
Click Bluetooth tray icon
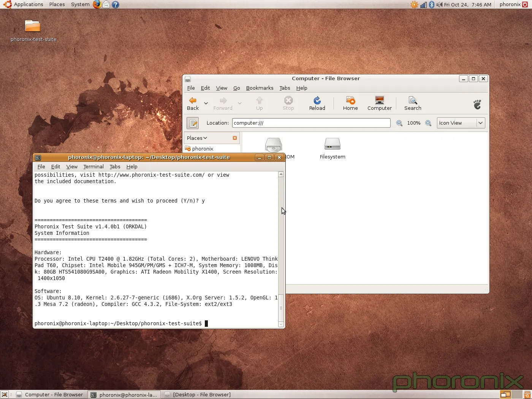coord(432,5)
